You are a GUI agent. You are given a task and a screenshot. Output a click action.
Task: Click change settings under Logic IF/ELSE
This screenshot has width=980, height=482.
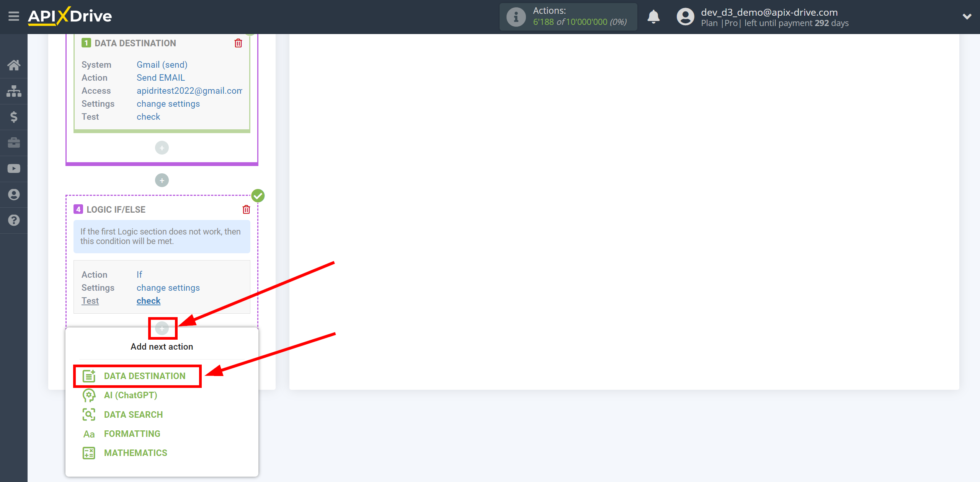pos(168,287)
